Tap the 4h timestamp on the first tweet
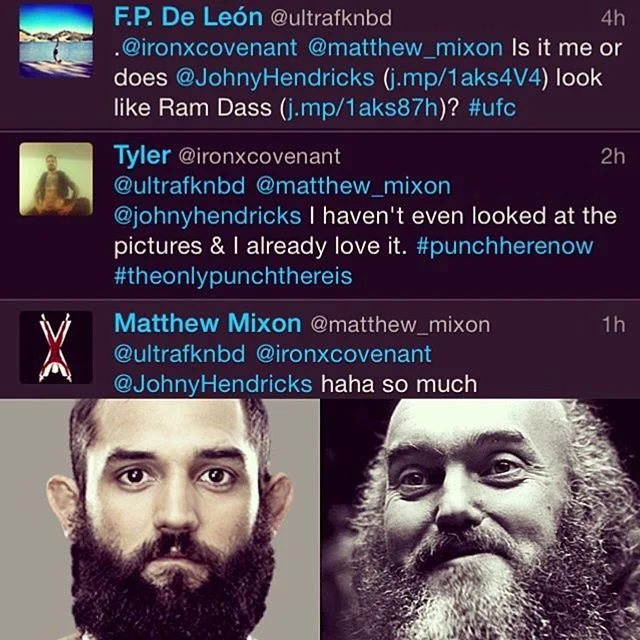Screen dimensions: 640x640 pos(612,18)
